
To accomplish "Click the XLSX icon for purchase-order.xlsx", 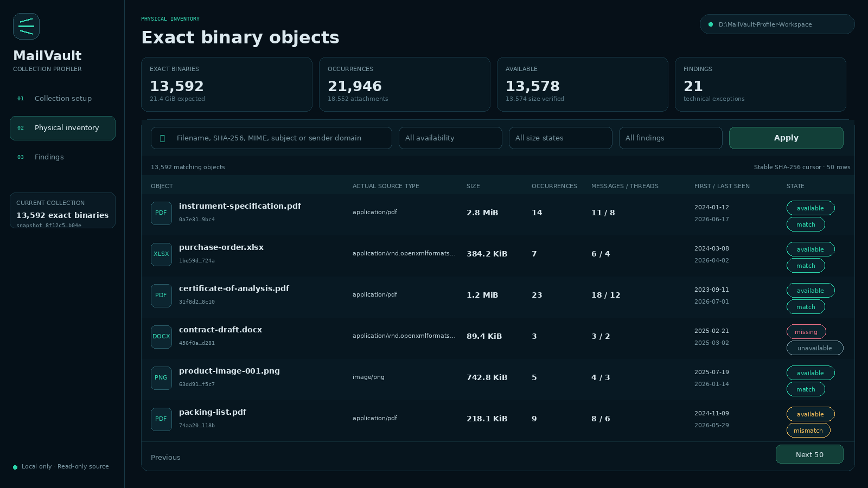I will [161, 254].
